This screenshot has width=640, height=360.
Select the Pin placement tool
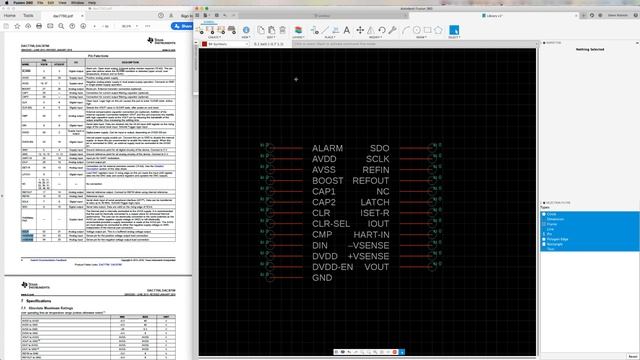[x=315, y=30]
